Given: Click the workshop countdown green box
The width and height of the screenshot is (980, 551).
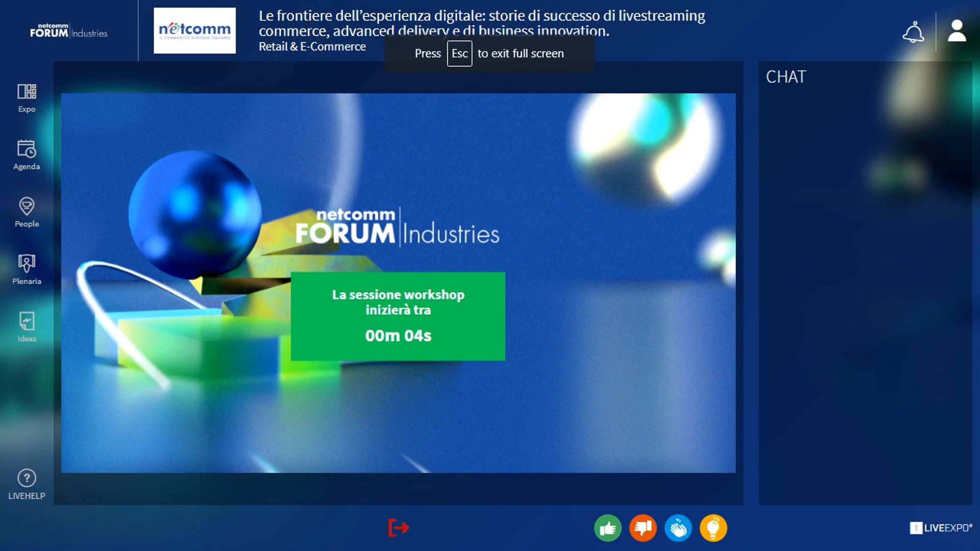Looking at the screenshot, I should pos(398,316).
